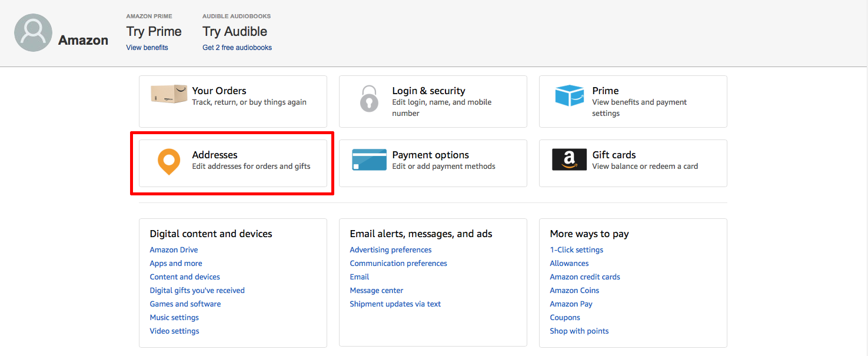This screenshot has height=356, width=868.
Task: Click the Your Orders box icon
Action: pyautogui.click(x=169, y=94)
